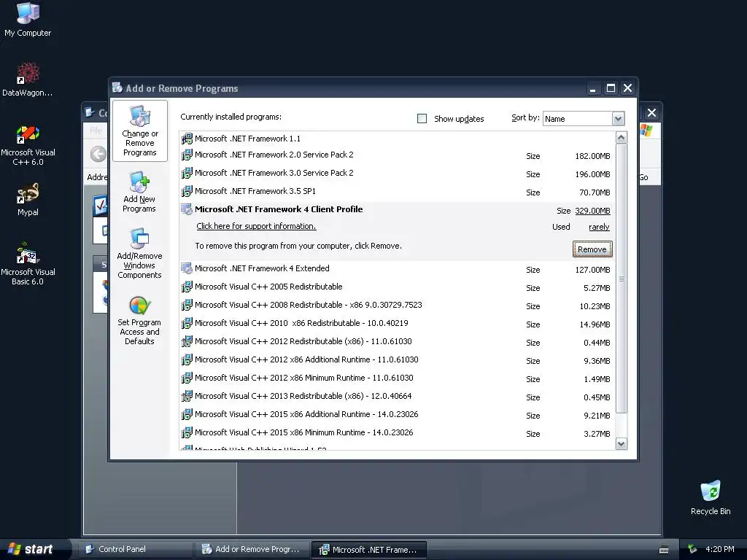Image resolution: width=747 pixels, height=560 pixels.
Task: Open the DataWagon desktop shortcut
Action: click(28, 79)
